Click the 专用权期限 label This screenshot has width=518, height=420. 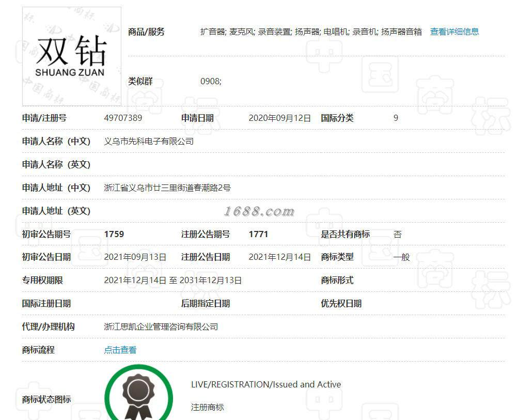click(x=42, y=280)
